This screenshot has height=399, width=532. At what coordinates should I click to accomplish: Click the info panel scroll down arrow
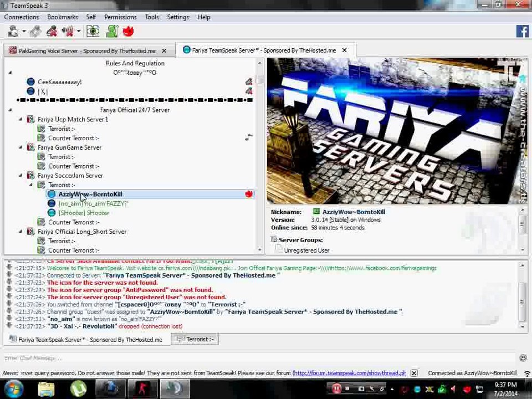[523, 250]
